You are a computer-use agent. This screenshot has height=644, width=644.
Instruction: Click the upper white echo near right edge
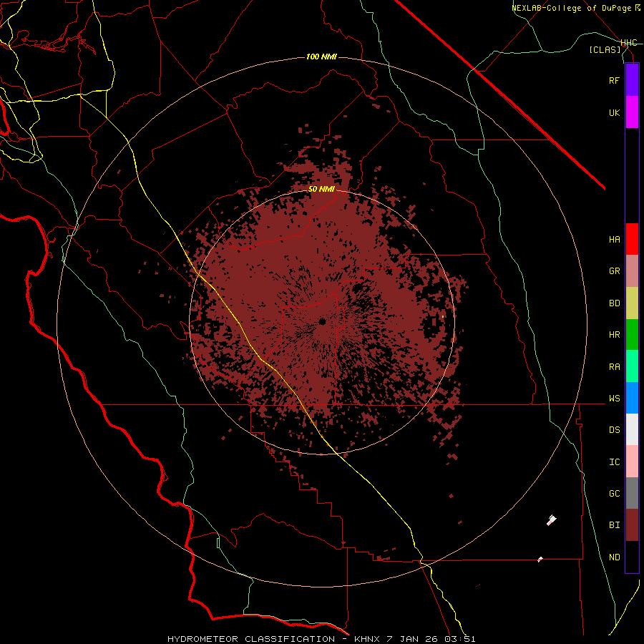point(552,520)
